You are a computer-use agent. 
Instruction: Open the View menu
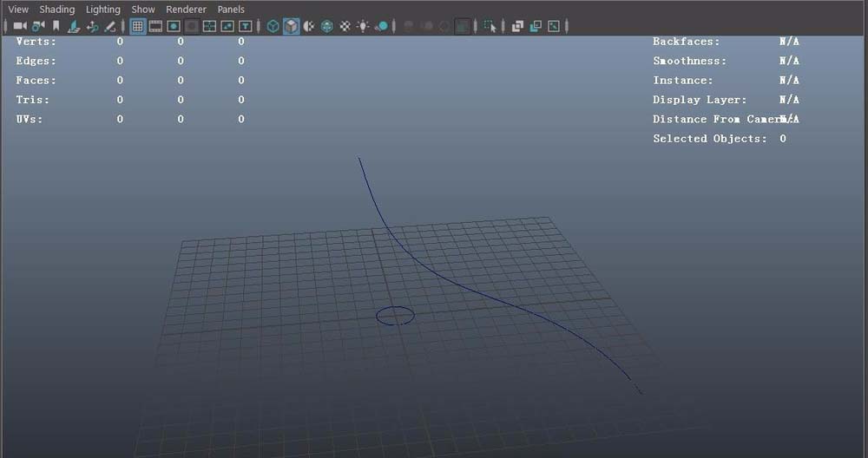18,10
